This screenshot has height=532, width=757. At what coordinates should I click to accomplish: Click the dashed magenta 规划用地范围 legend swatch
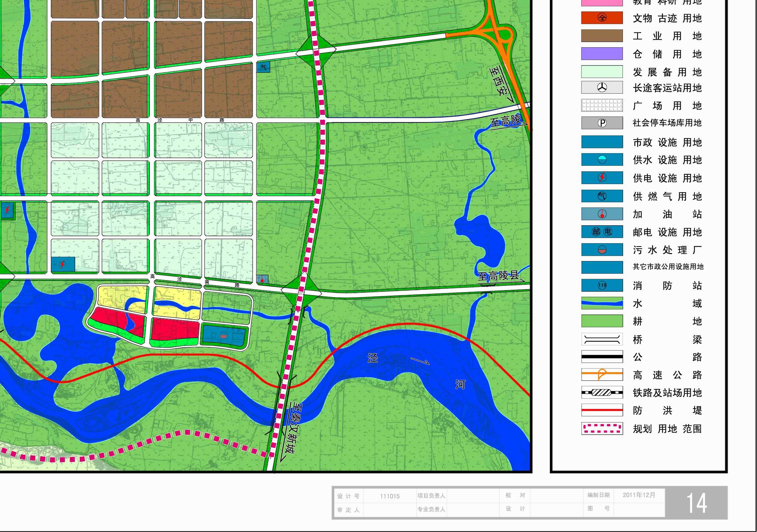pyautogui.click(x=602, y=428)
